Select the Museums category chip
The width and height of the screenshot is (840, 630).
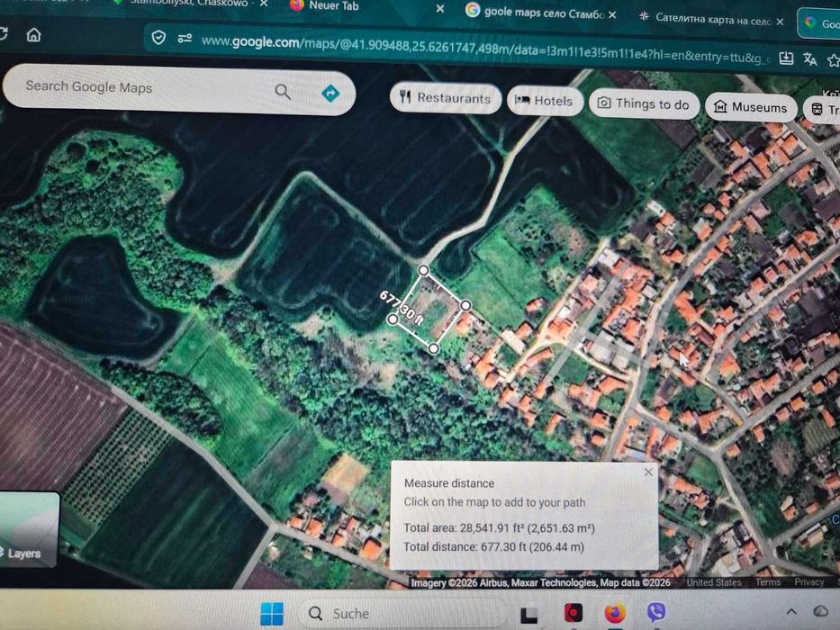[x=751, y=107]
